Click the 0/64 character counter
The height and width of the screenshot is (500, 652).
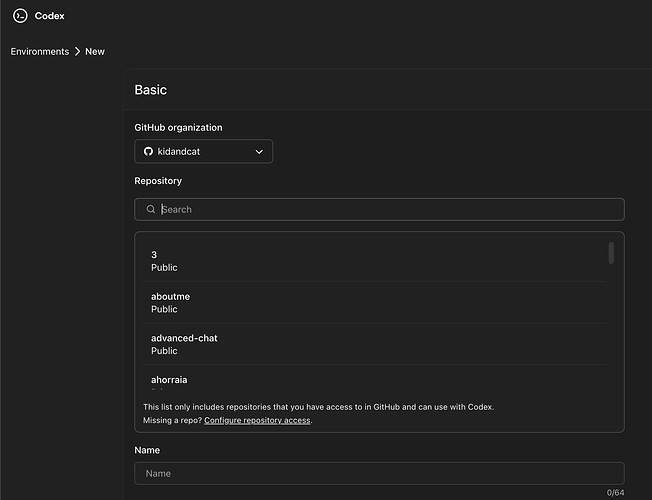coord(615,493)
